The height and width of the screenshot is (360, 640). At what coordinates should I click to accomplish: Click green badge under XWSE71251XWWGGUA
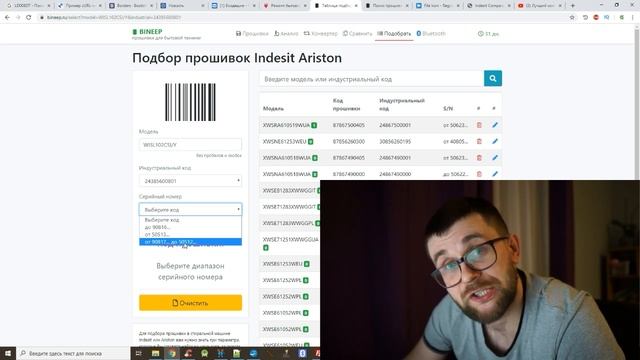click(266, 248)
